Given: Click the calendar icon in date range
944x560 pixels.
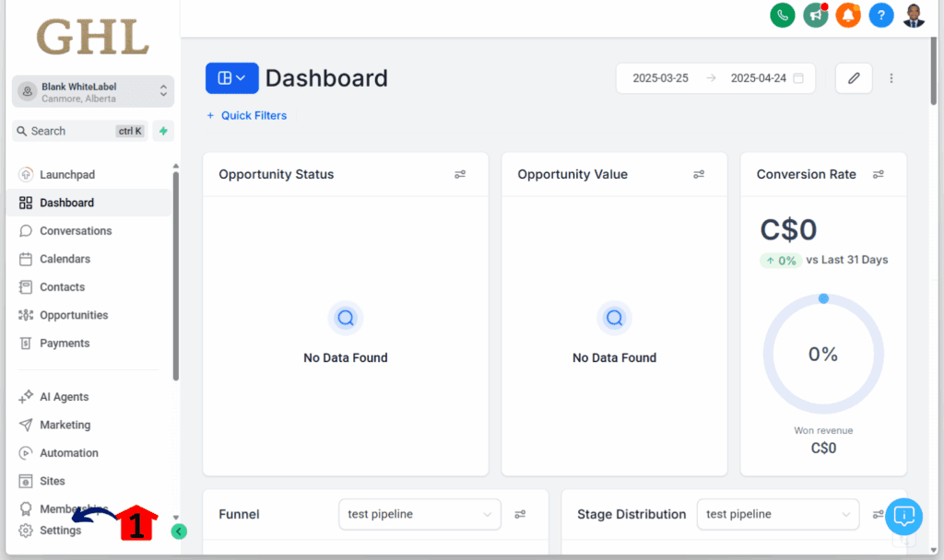Looking at the screenshot, I should [798, 78].
